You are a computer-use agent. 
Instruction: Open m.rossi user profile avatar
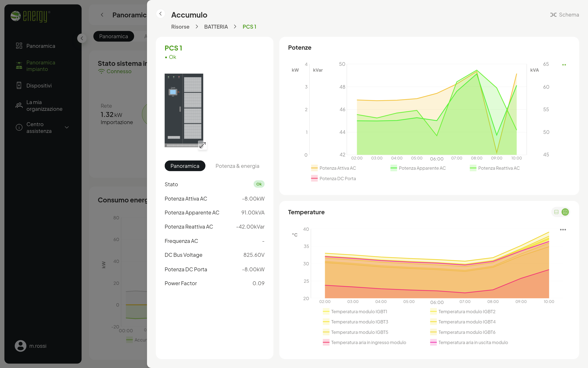(20, 346)
